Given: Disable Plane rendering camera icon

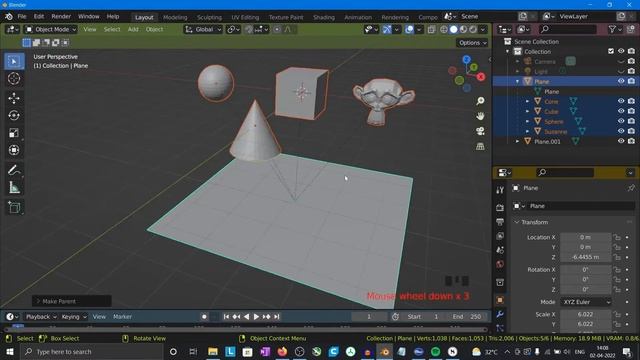Looking at the screenshot, I should pos(631,81).
